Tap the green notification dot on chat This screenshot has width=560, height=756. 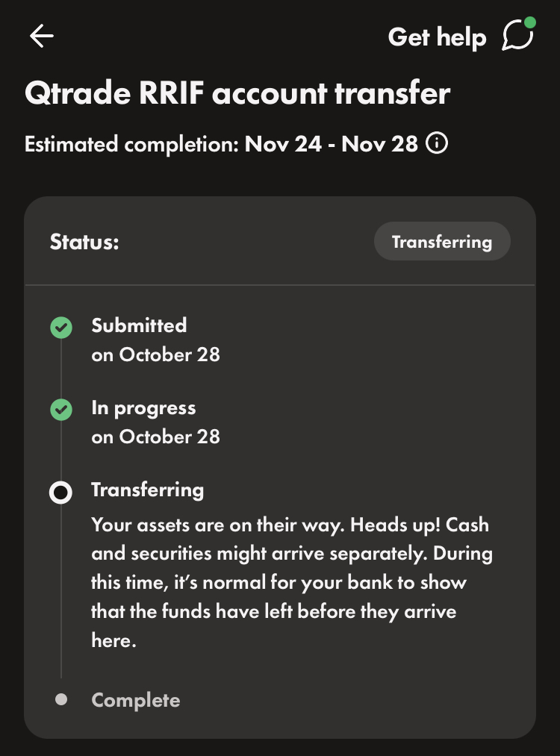click(x=530, y=22)
